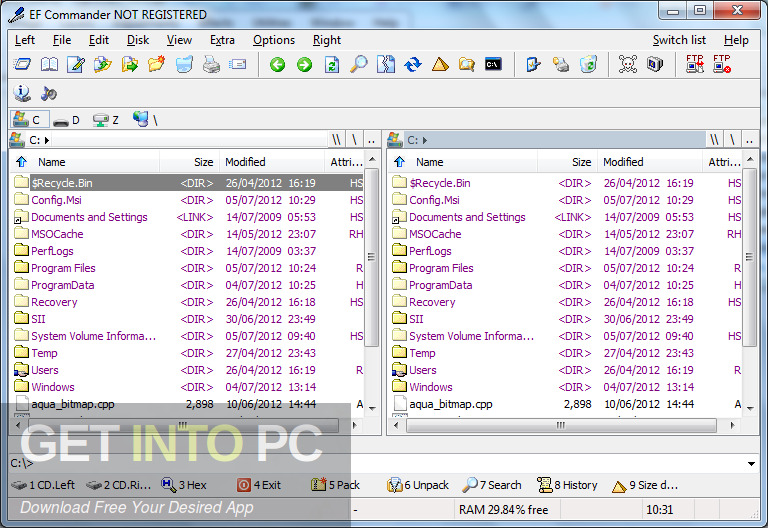768x528 pixels.
Task: Click the Delete recycle bin toolbar icon
Action: [x=184, y=64]
